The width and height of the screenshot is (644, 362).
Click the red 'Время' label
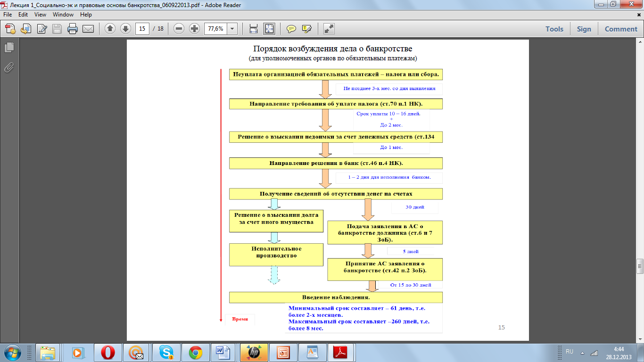240,319
